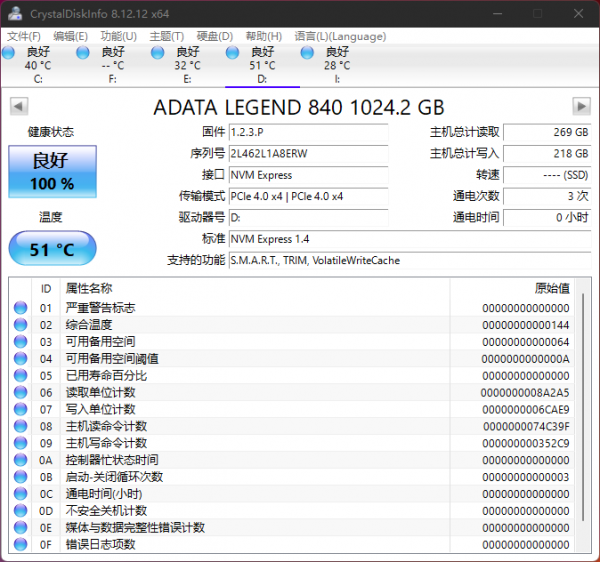Viewport: 600px width, 562px height.
Task: Click total host writes value 218 GB
Action: [547, 154]
